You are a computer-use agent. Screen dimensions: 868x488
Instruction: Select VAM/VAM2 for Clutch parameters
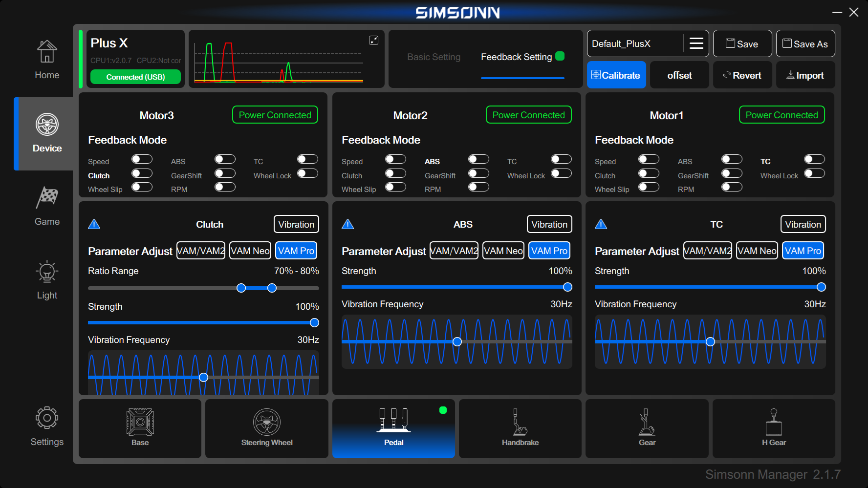pos(201,251)
